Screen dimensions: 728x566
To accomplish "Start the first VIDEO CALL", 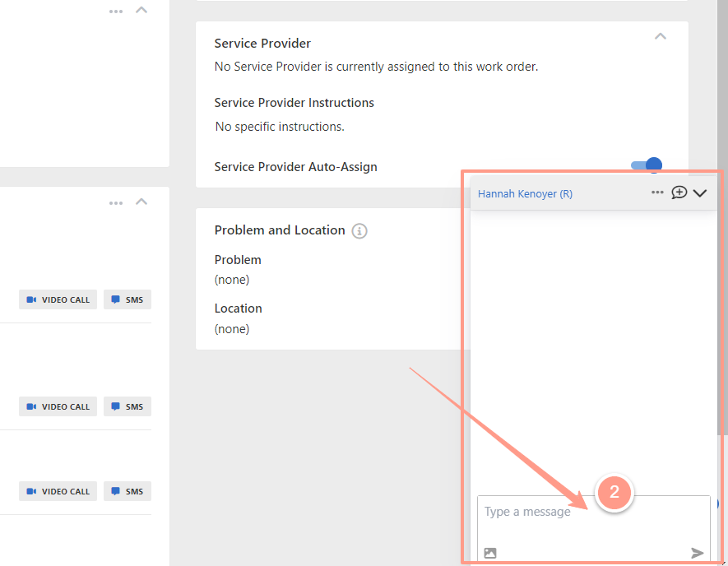I will (x=58, y=299).
